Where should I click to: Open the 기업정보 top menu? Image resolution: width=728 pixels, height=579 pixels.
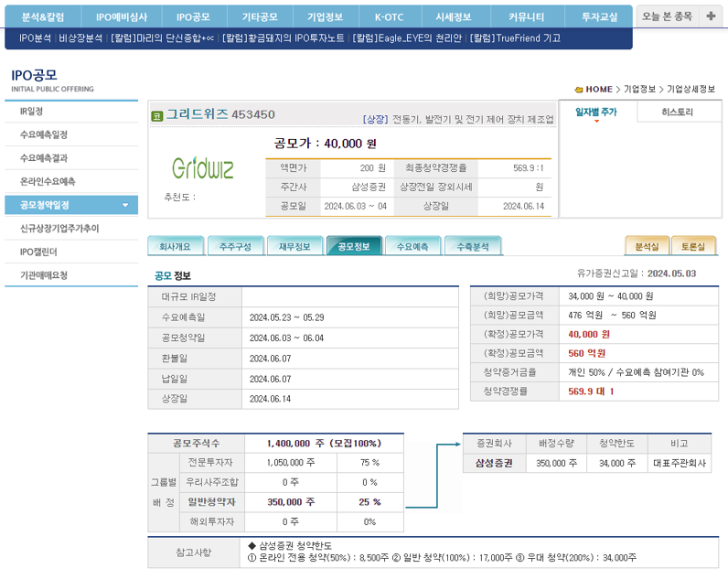click(326, 17)
